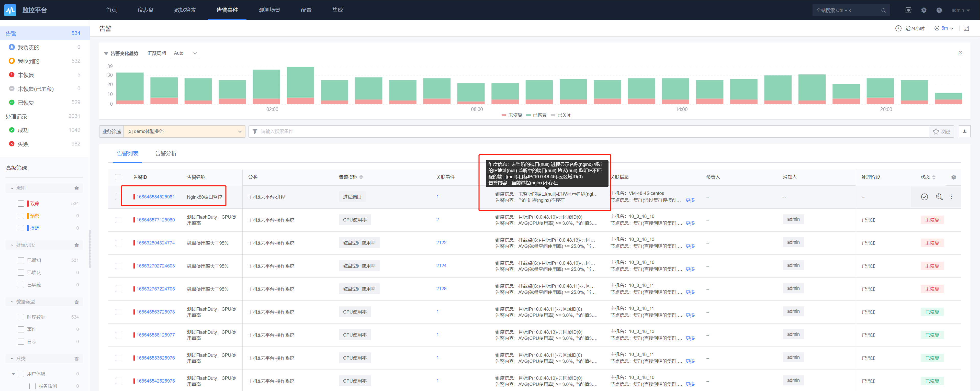Click the chart snapshot camera icon
The height and width of the screenshot is (391, 980).
960,53
